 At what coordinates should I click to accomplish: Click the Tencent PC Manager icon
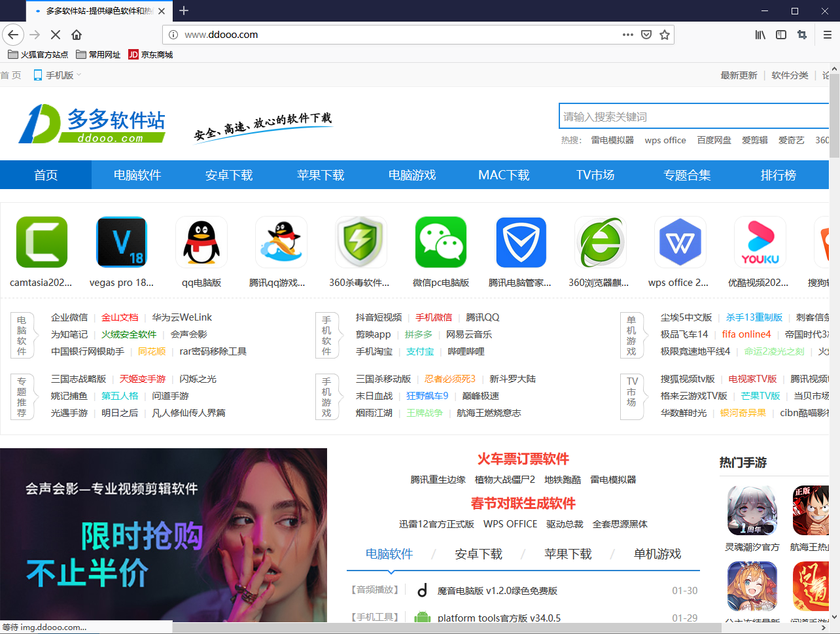(x=521, y=242)
